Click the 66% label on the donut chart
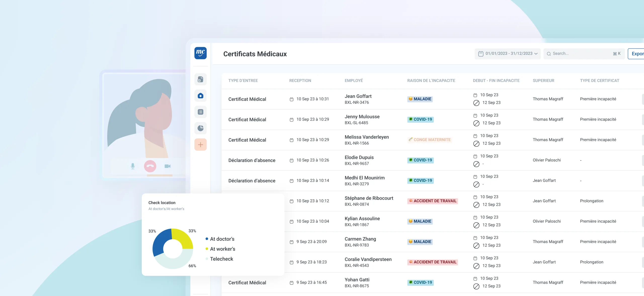644x296 pixels. tap(192, 266)
